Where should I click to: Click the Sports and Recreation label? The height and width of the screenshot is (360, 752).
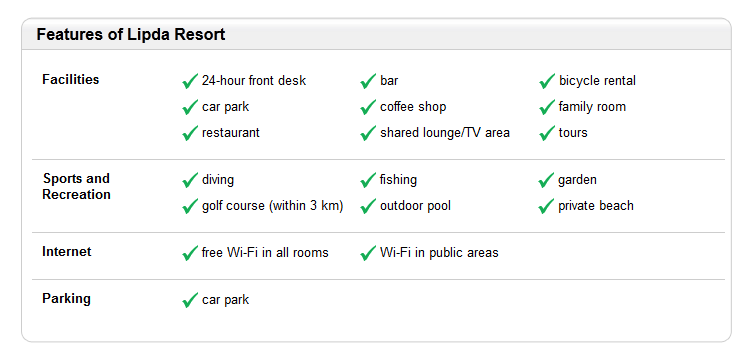tap(76, 186)
